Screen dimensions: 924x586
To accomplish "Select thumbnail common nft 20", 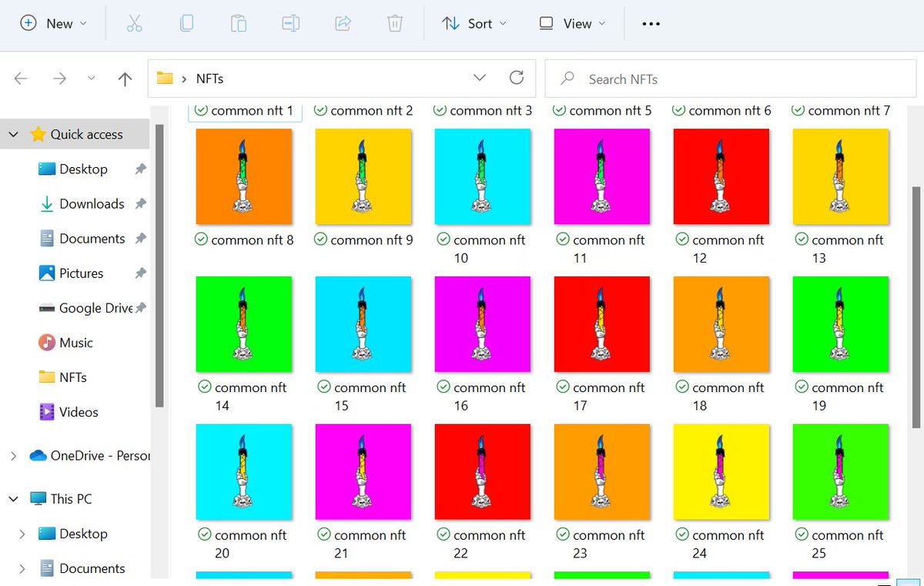I will [x=244, y=472].
